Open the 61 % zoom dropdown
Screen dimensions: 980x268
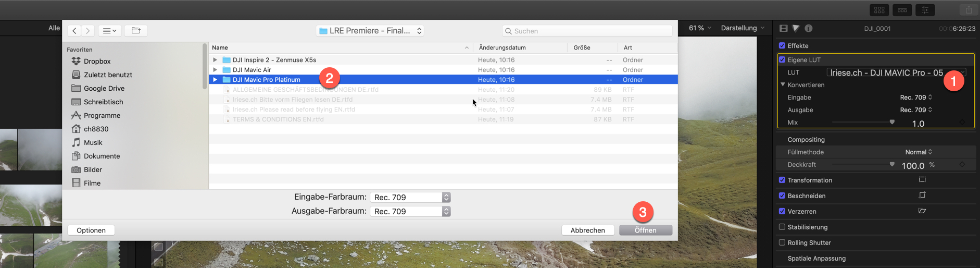point(700,28)
